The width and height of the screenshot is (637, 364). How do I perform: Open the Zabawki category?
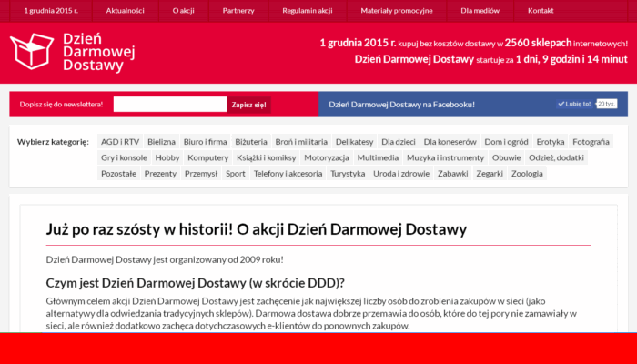click(x=452, y=174)
